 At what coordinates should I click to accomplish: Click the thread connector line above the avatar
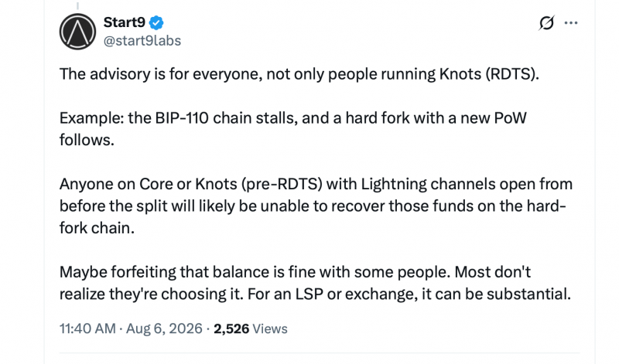click(x=78, y=5)
